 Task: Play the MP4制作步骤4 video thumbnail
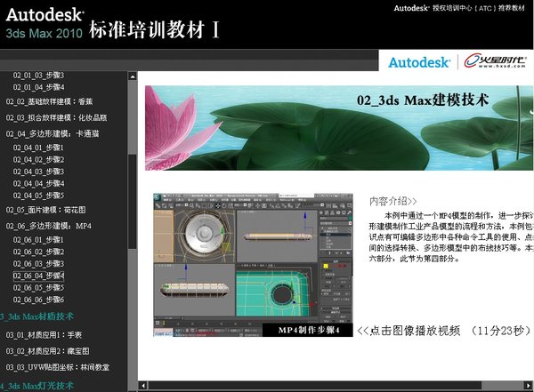coord(253,265)
